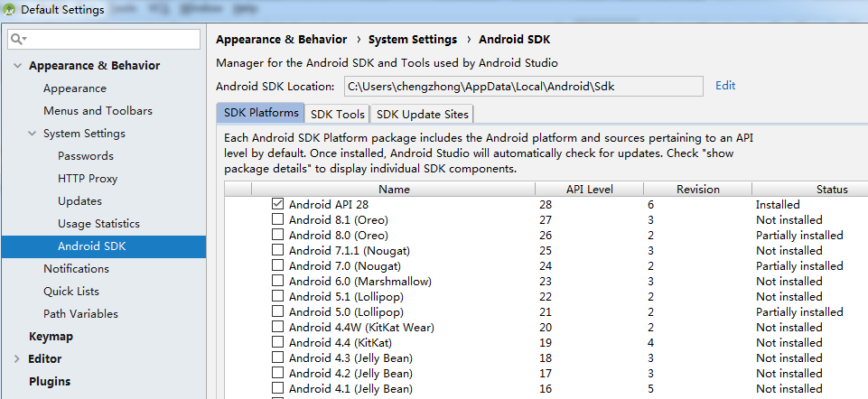Open Notifications settings
Image resolution: width=868 pixels, height=399 pixels.
click(77, 268)
